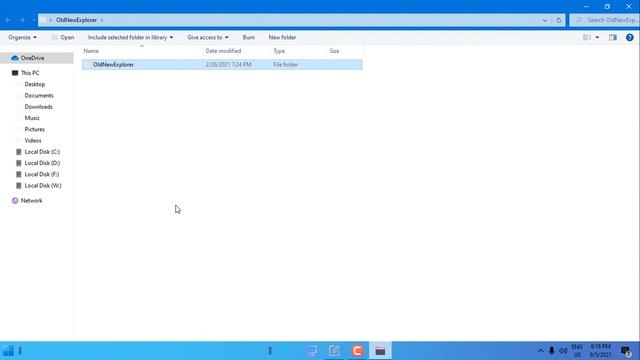Restore down the Explorer window
Image resolution: width=640 pixels, height=360 pixels.
[607, 7]
